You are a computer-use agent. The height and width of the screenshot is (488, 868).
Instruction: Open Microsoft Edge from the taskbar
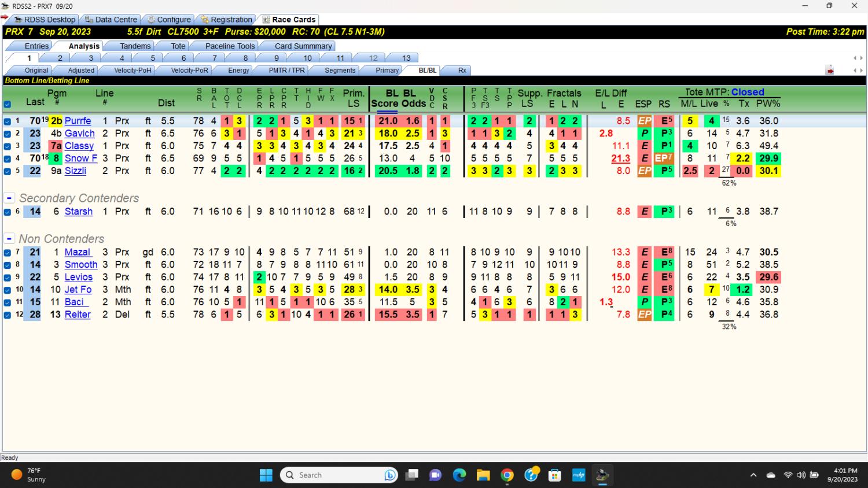(x=459, y=475)
